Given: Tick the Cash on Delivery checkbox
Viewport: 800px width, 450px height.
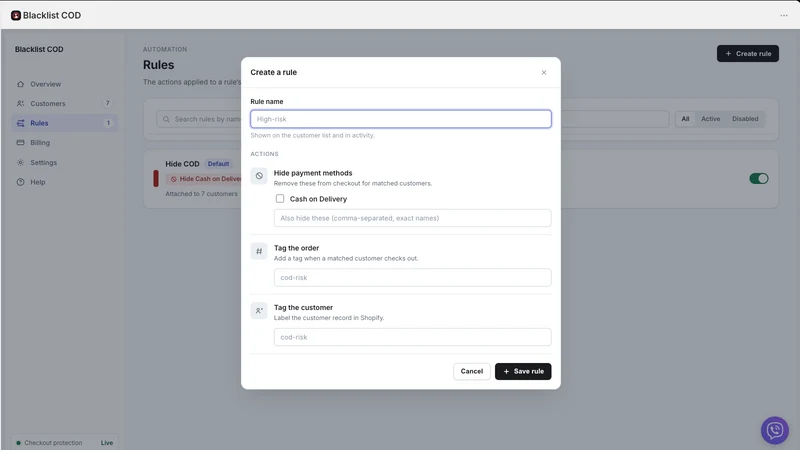Looking at the screenshot, I should pos(280,198).
